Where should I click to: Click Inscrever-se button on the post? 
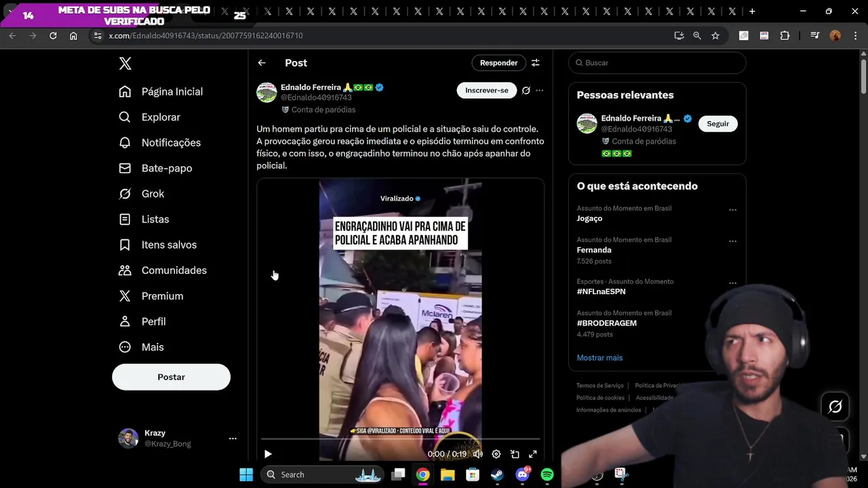pos(486,90)
